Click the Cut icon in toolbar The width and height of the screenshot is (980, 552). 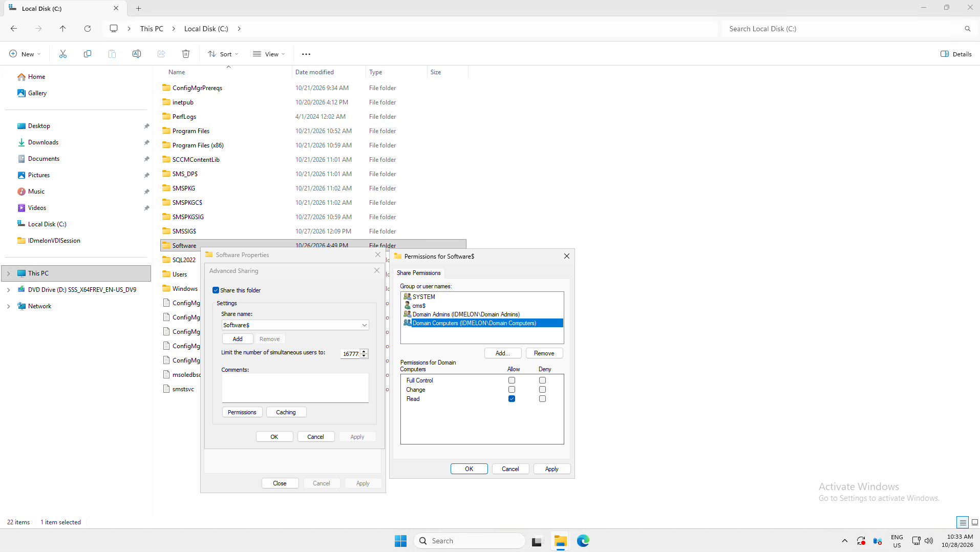pyautogui.click(x=63, y=54)
